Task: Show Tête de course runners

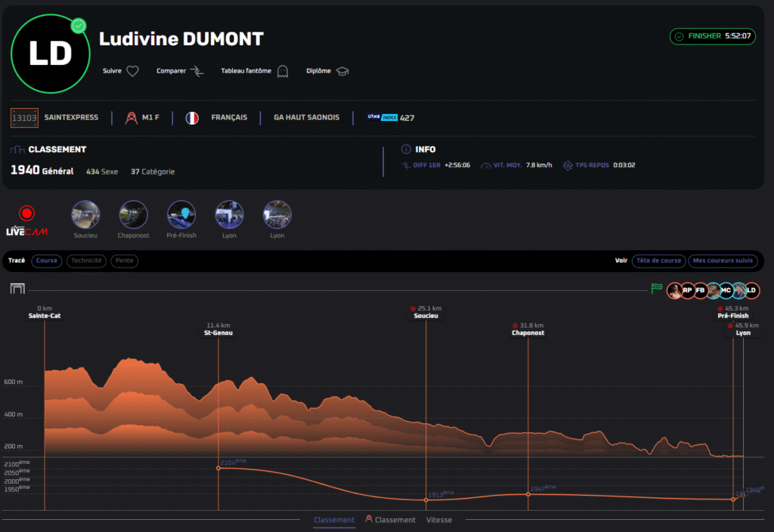Action: (658, 261)
